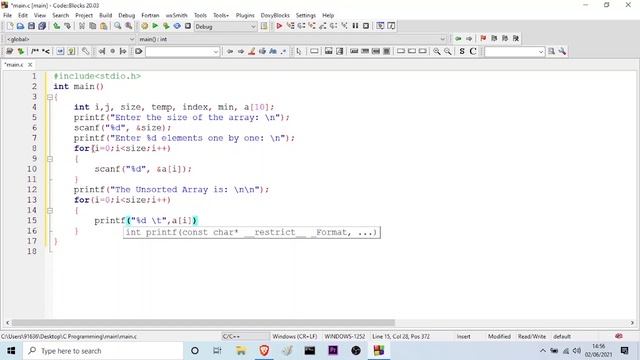Viewport: 640px width, 360px height.
Task: Click the Windows (CR+LF) status entry
Action: 295,336
